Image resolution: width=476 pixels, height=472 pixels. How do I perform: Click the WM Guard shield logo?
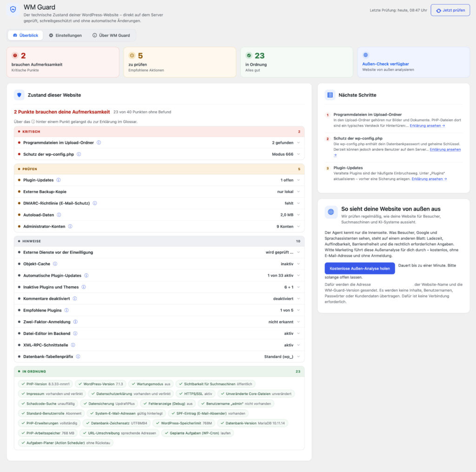(x=13, y=9)
